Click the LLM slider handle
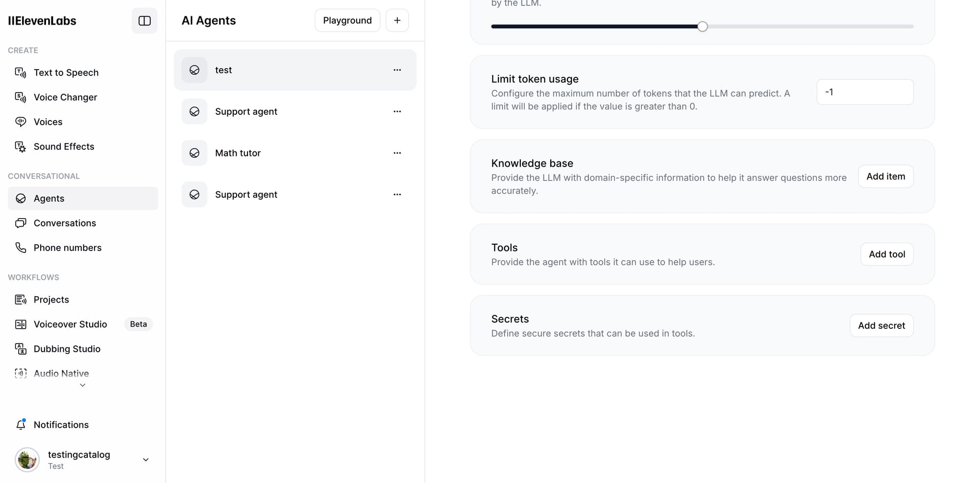Screen dimensions: 980x483 pyautogui.click(x=702, y=26)
